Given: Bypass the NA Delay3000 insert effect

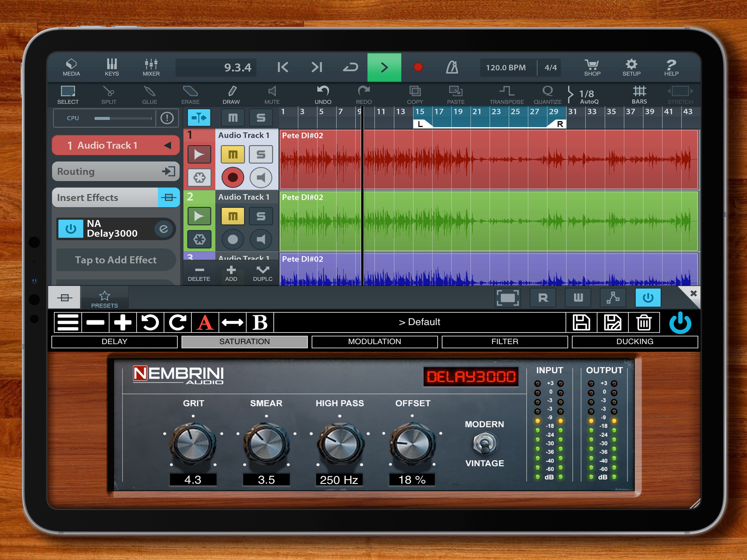Looking at the screenshot, I should coord(71,229).
